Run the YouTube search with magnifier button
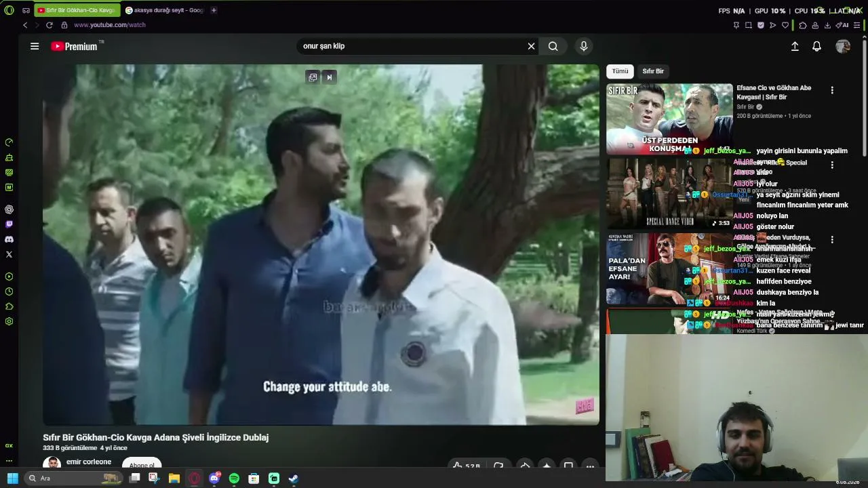Viewport: 868px width, 488px height. 553,46
